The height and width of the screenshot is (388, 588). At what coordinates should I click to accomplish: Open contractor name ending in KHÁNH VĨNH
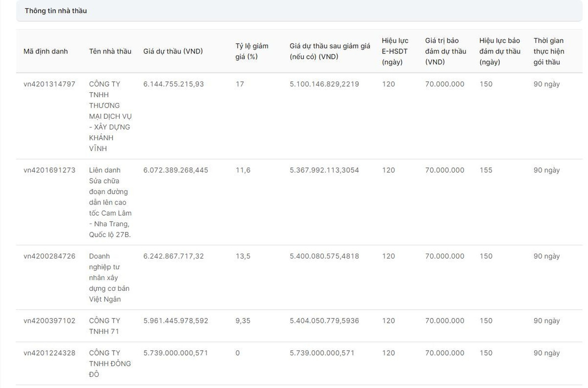(x=110, y=116)
